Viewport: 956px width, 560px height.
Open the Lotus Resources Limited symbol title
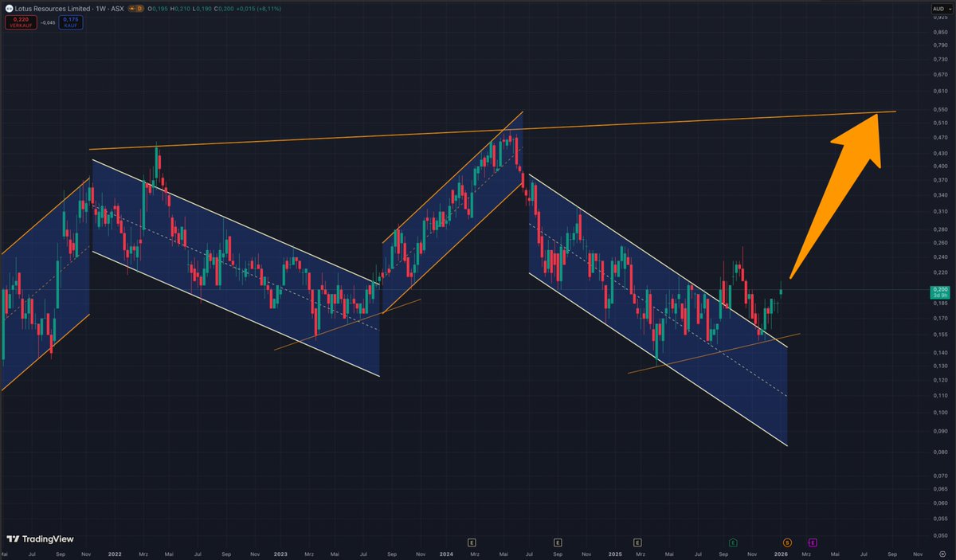click(53, 9)
